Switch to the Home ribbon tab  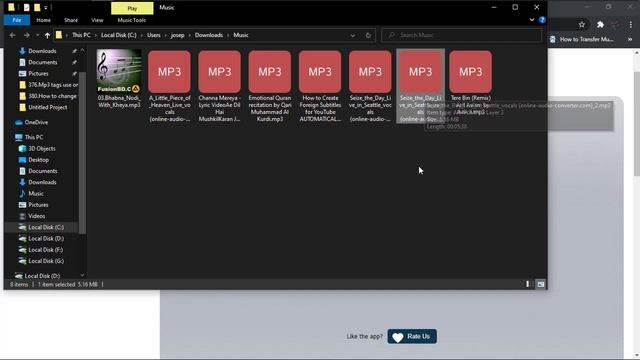[x=43, y=20]
